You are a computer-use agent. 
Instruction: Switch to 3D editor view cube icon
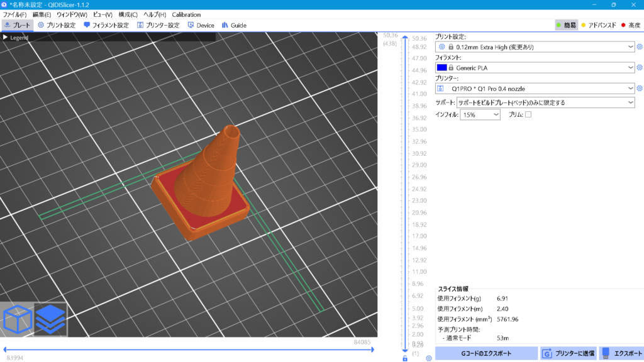point(16,319)
